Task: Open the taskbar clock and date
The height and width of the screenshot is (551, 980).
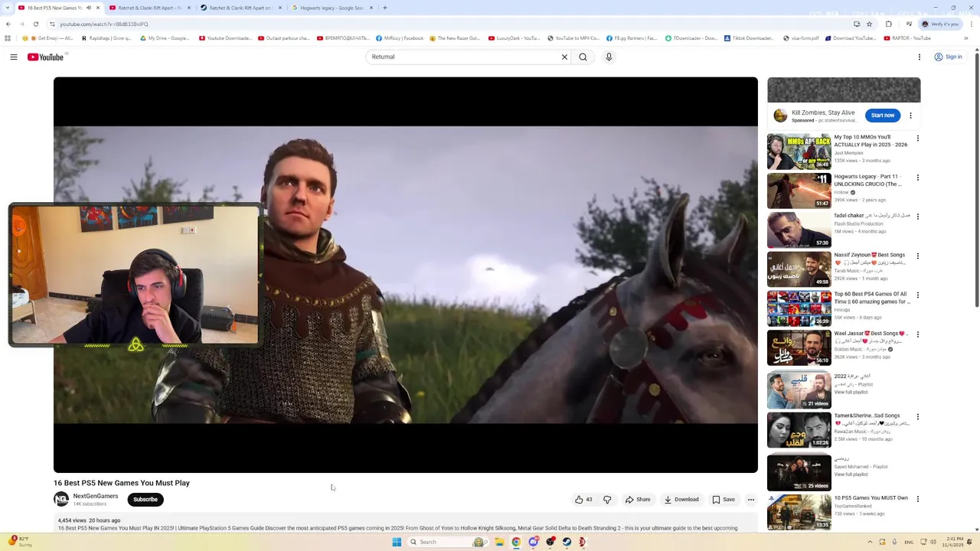Action: tap(954, 542)
